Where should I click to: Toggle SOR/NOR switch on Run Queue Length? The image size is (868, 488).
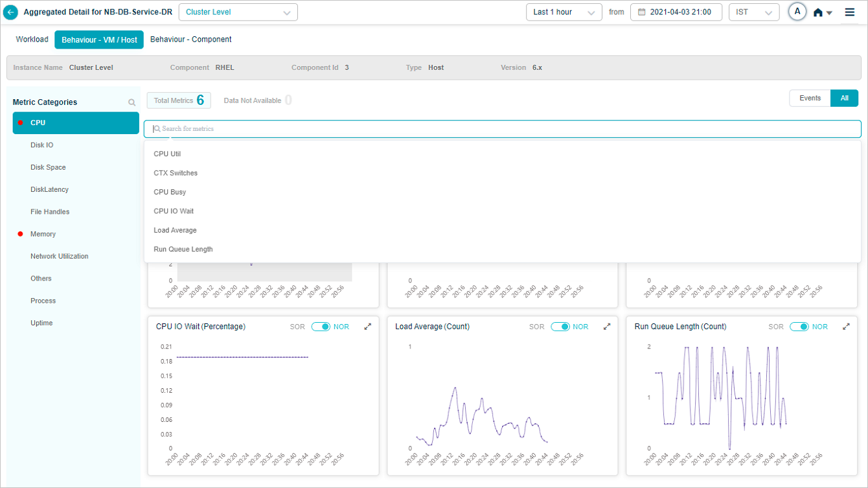click(799, 327)
